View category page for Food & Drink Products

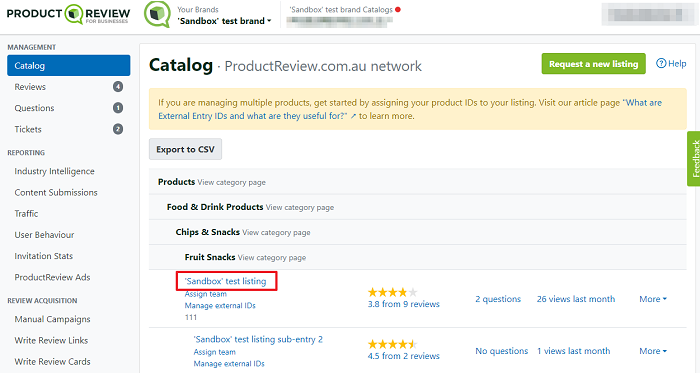[300, 207]
